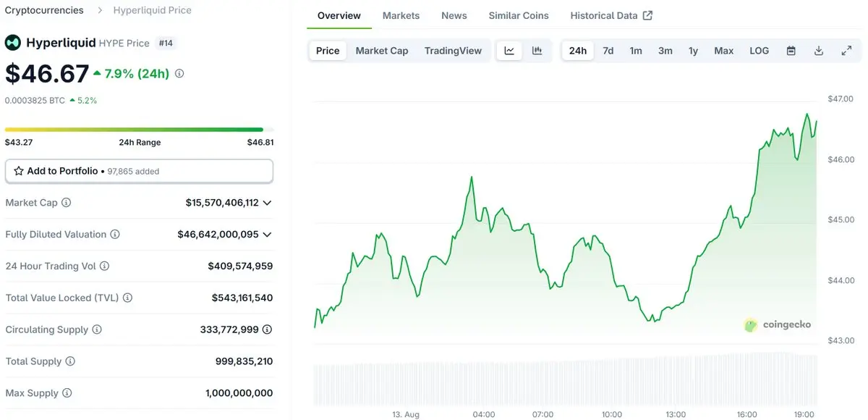868x420 pixels.
Task: Click Fully Diluted Valuation info icon
Action: (x=115, y=235)
